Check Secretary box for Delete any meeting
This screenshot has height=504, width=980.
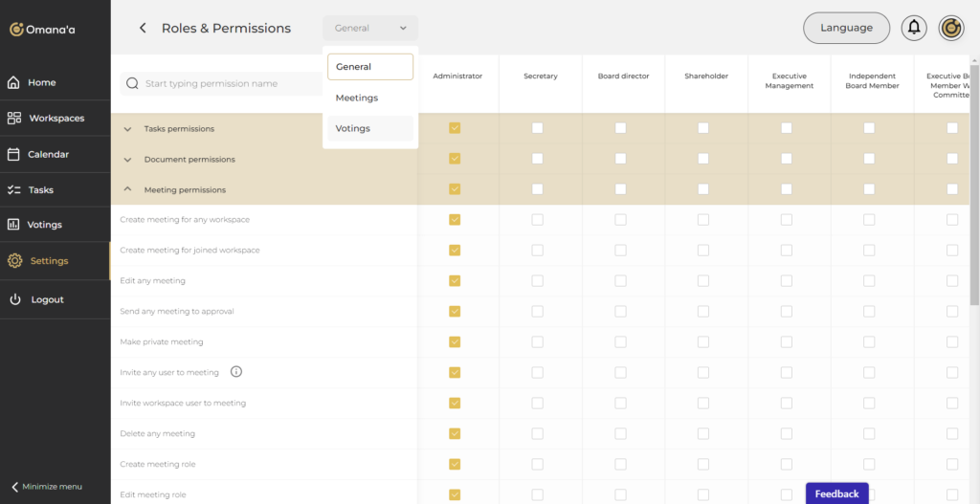click(537, 433)
